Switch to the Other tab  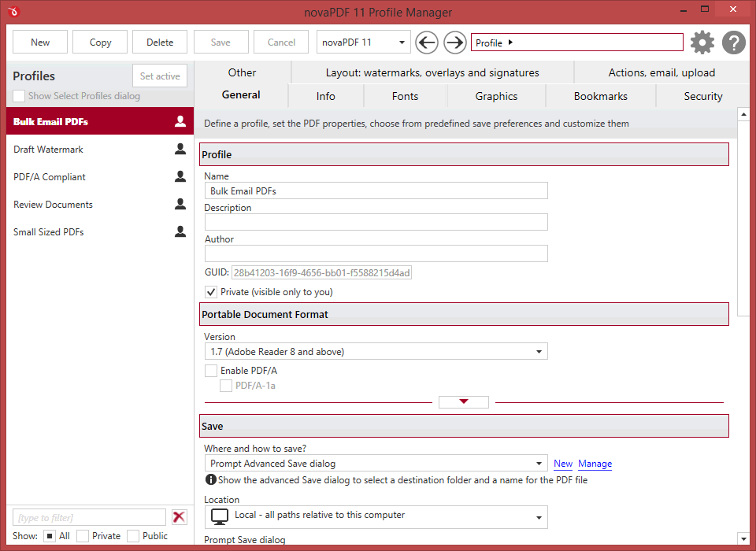click(x=242, y=72)
